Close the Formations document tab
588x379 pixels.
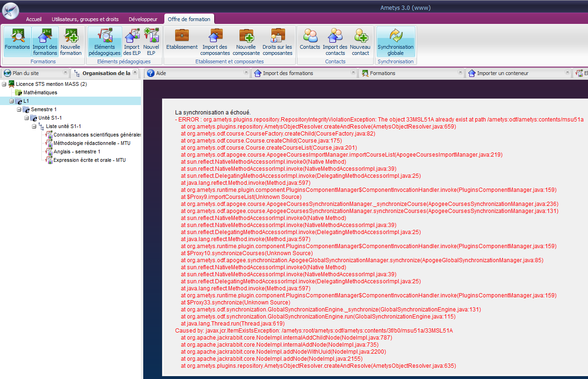pyautogui.click(x=461, y=72)
